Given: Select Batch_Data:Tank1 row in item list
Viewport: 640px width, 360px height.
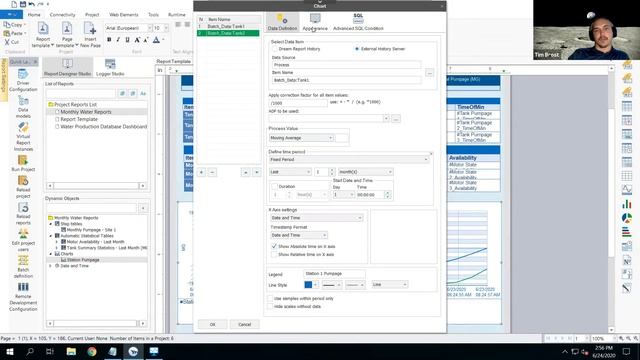Looking at the screenshot, I should 229,26.
